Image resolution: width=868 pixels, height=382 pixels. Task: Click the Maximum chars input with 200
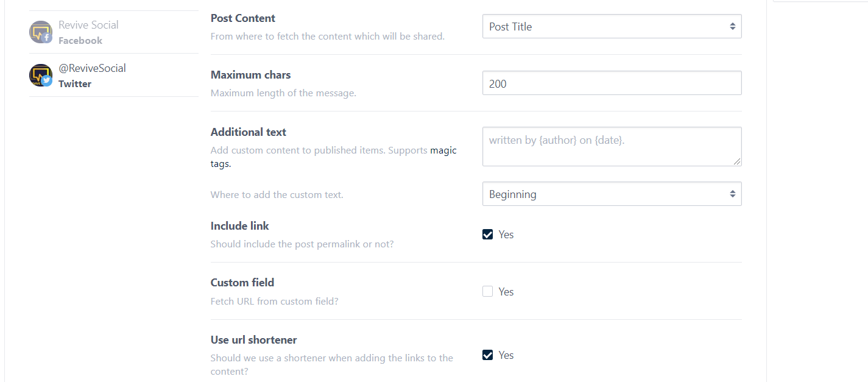[x=612, y=83]
